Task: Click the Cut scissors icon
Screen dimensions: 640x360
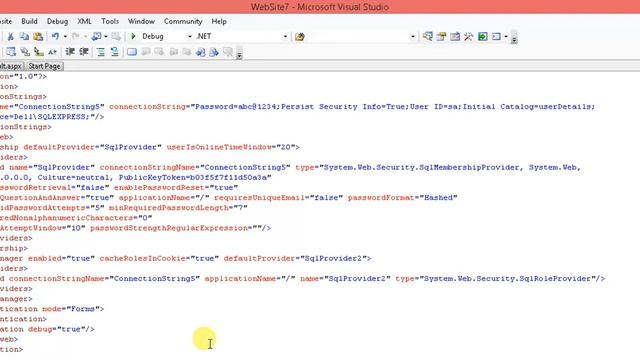Action: point(11,37)
